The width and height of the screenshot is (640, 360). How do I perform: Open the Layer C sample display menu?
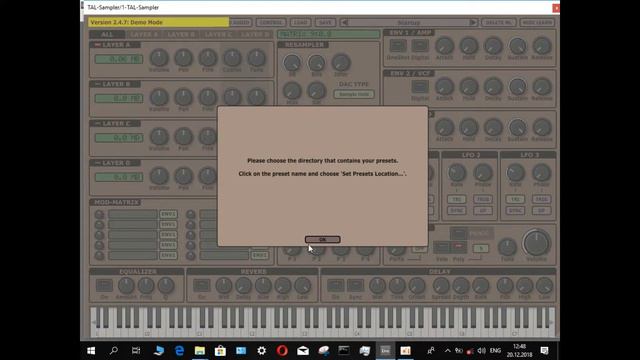pyautogui.click(x=119, y=138)
